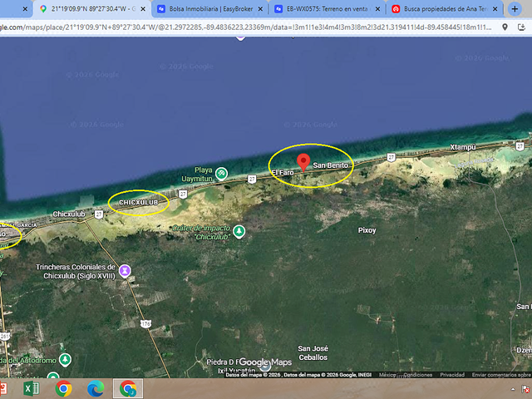This screenshot has height=399, width=532.
Task: Open a new browser tab
Action: coord(515,9)
